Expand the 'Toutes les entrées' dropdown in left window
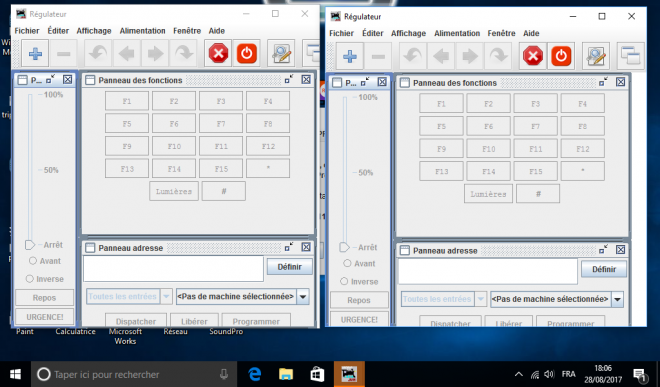The image size is (660, 387). point(166,296)
